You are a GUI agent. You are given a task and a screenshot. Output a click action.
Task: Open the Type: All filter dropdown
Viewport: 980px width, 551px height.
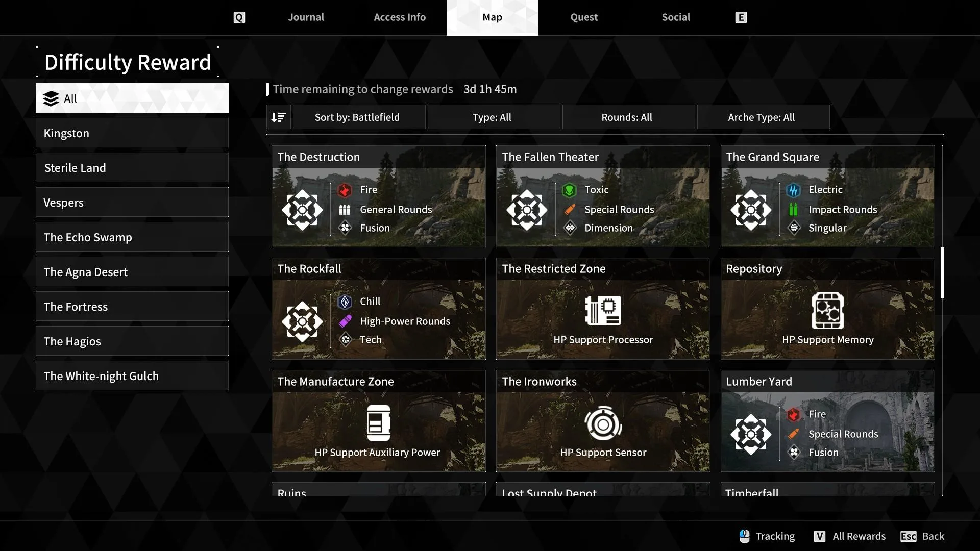(x=492, y=117)
